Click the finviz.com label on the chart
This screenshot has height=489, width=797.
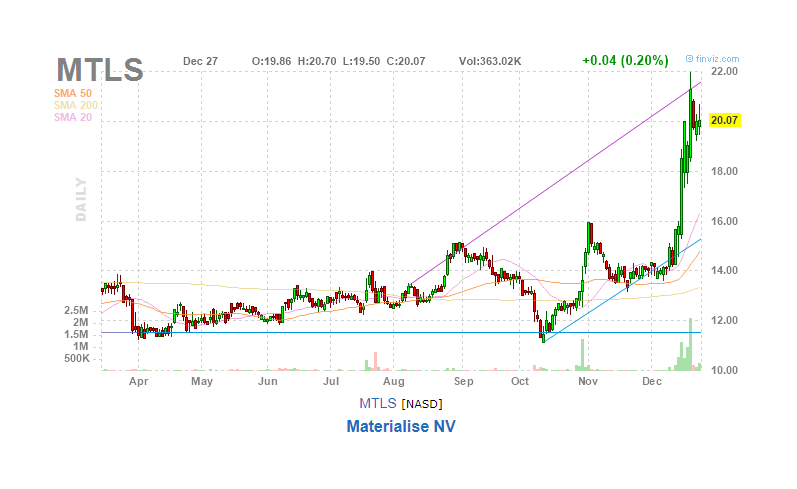click(x=712, y=59)
